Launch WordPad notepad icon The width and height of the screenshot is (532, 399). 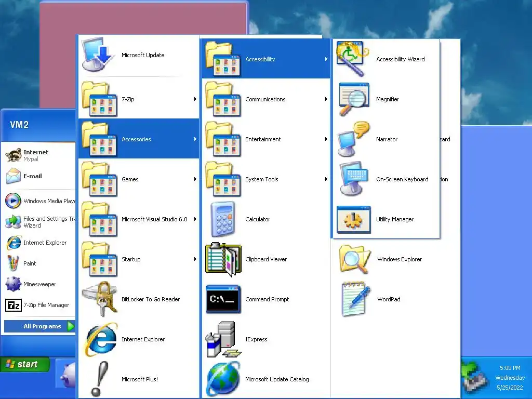click(355, 299)
